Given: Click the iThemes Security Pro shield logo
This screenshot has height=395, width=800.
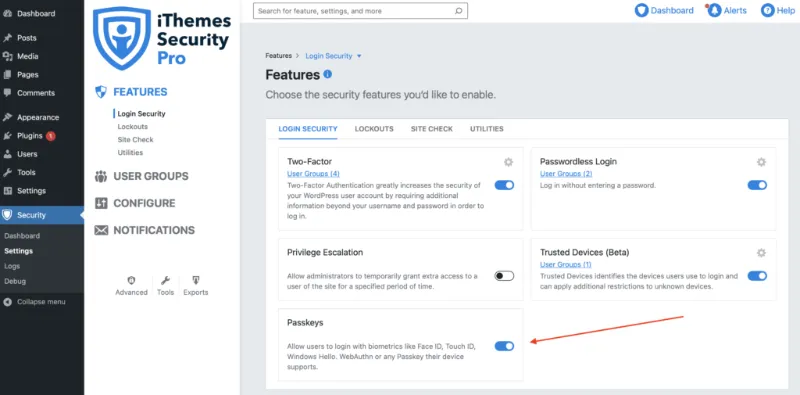Looking at the screenshot, I should [x=122, y=39].
